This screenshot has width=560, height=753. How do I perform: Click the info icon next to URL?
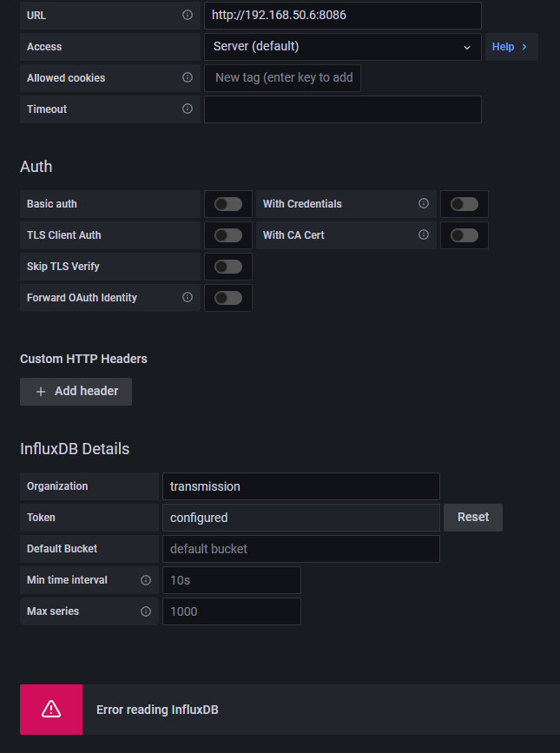[188, 15]
